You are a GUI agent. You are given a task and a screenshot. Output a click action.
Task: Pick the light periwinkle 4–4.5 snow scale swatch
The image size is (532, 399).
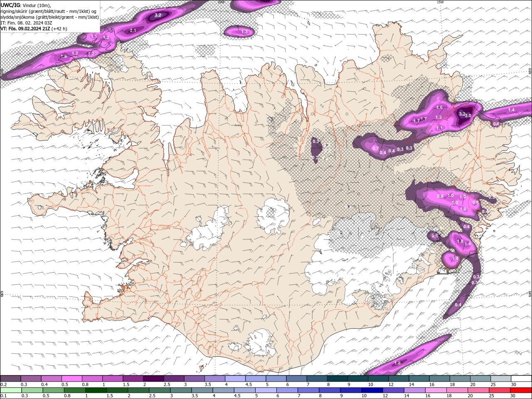coord(235,379)
